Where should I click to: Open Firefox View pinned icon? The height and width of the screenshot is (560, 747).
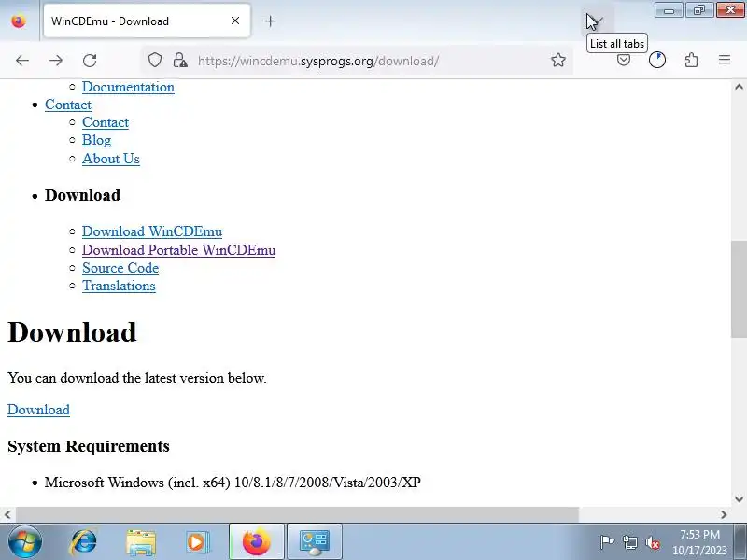[x=19, y=21]
